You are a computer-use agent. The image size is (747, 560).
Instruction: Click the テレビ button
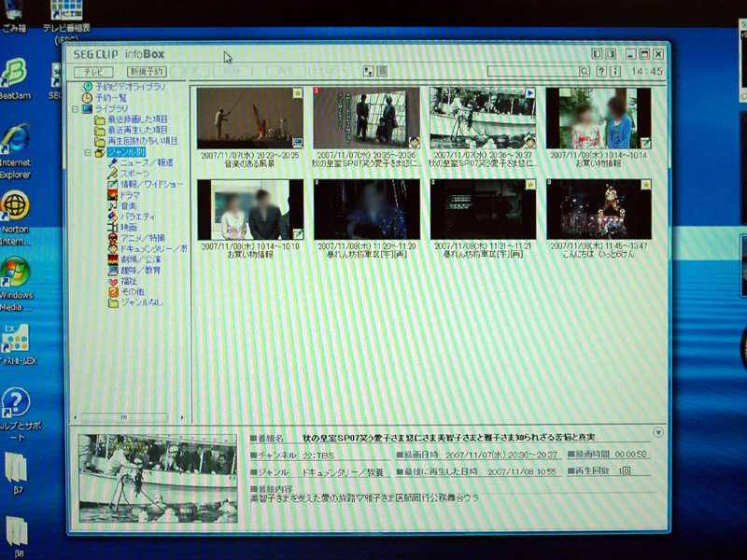93,71
